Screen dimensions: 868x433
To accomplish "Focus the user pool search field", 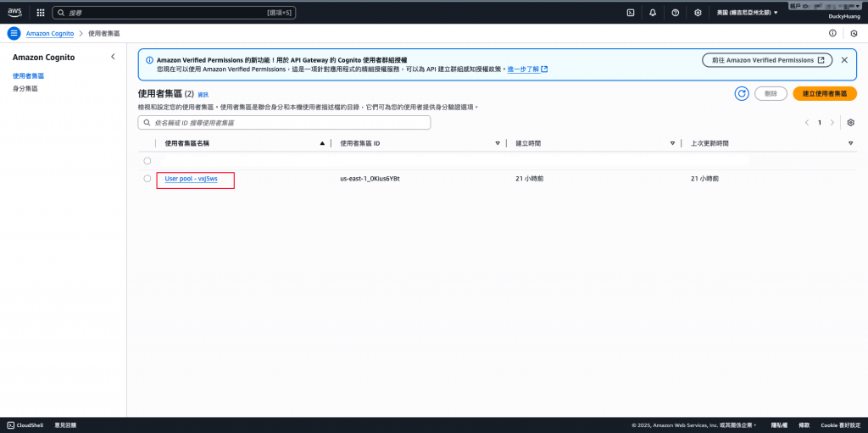I will click(x=285, y=122).
